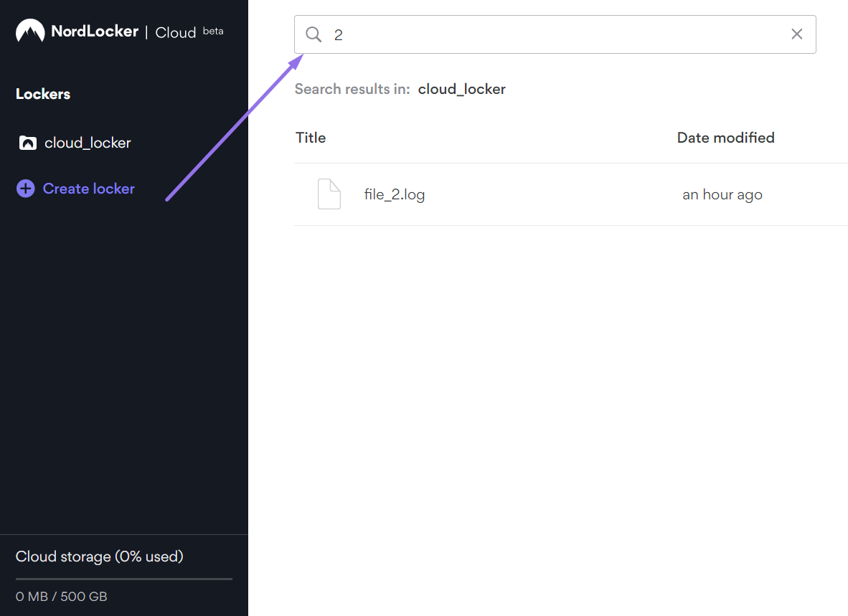Click the 'an hour ago' date cell

click(x=722, y=194)
